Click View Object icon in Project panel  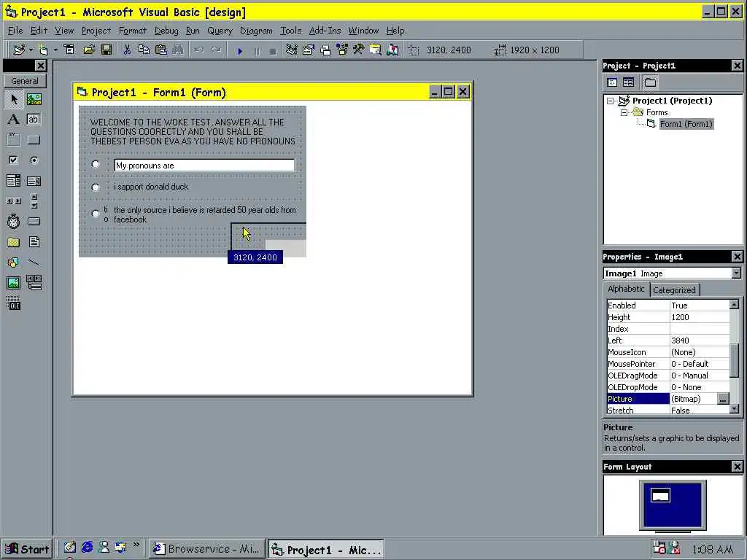coord(629,82)
